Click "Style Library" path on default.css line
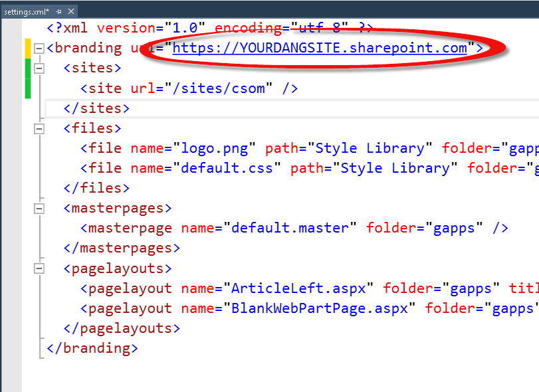The height and width of the screenshot is (392, 539). (395, 168)
